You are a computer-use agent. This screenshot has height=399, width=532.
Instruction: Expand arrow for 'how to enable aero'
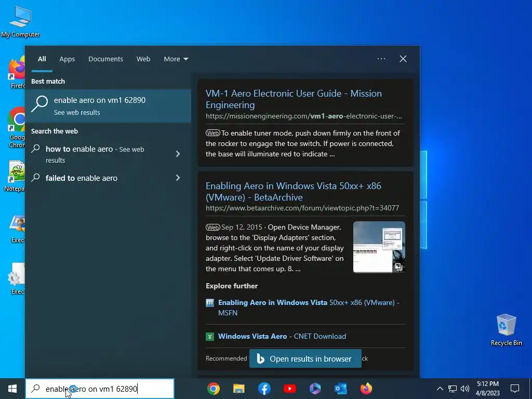[x=178, y=154]
